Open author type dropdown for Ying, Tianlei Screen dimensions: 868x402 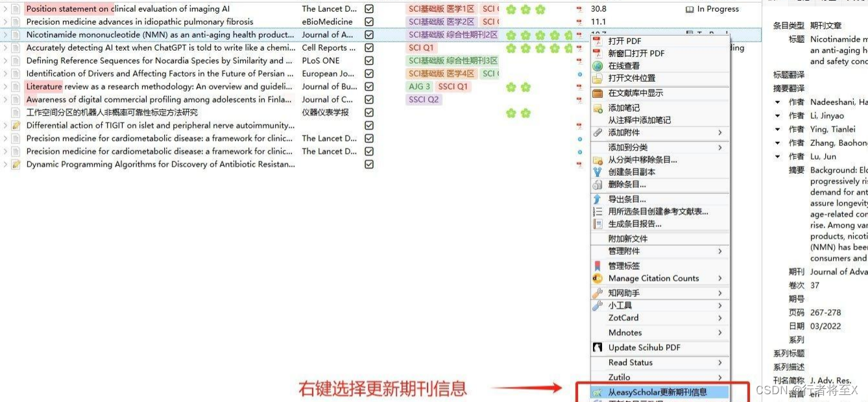click(x=778, y=129)
